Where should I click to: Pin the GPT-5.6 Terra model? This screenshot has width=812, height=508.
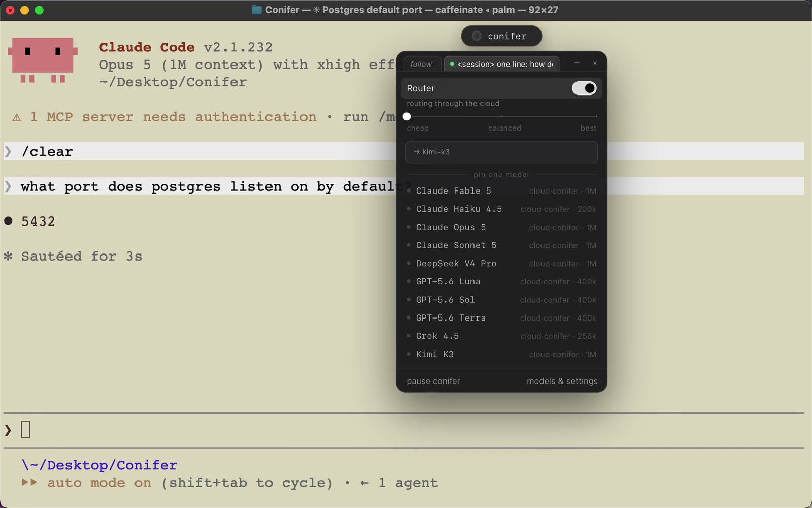(501, 318)
